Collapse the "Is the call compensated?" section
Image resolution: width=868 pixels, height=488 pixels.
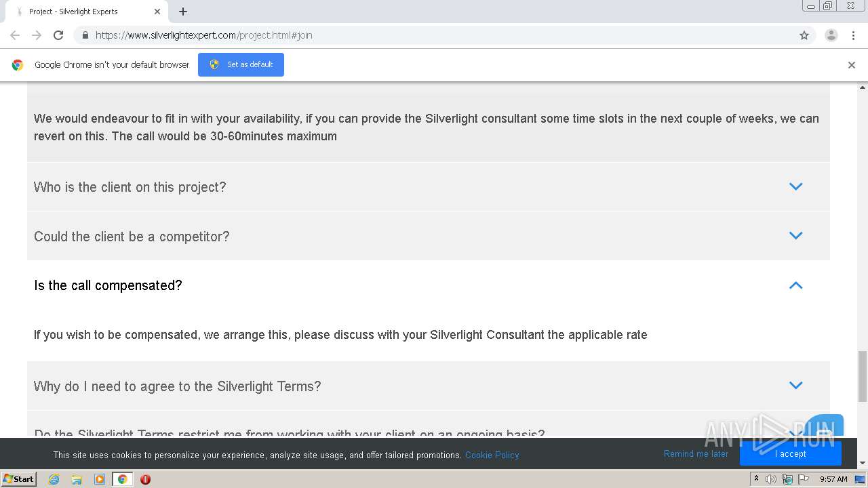[795, 285]
